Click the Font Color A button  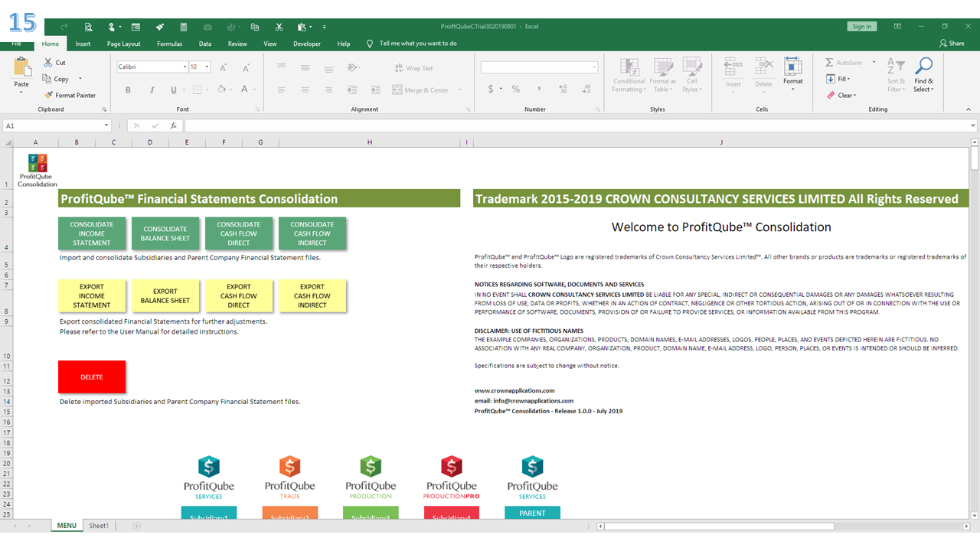coord(244,90)
